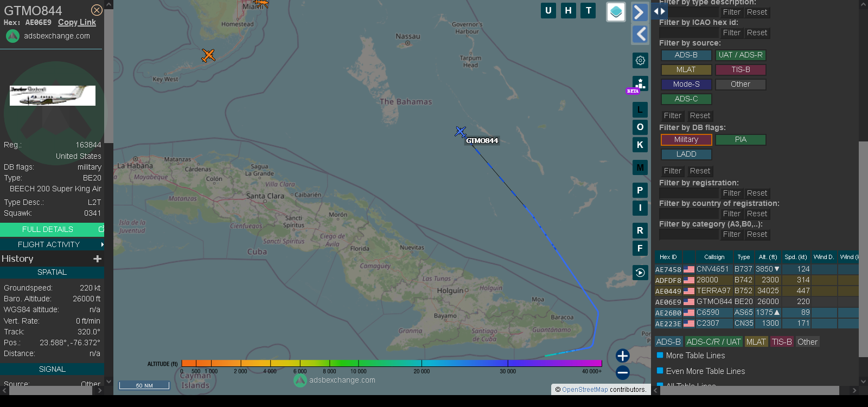868x407 pixels.
Task: Click the adsbexchange logo in info panel
Action: tap(12, 36)
